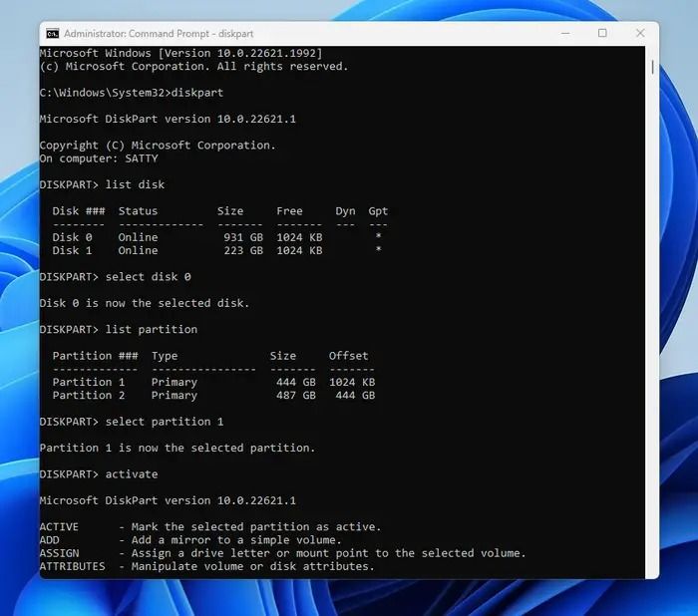The image size is (698, 616).
Task: Click the 'On computer: SATTY' line
Action: pos(99,158)
